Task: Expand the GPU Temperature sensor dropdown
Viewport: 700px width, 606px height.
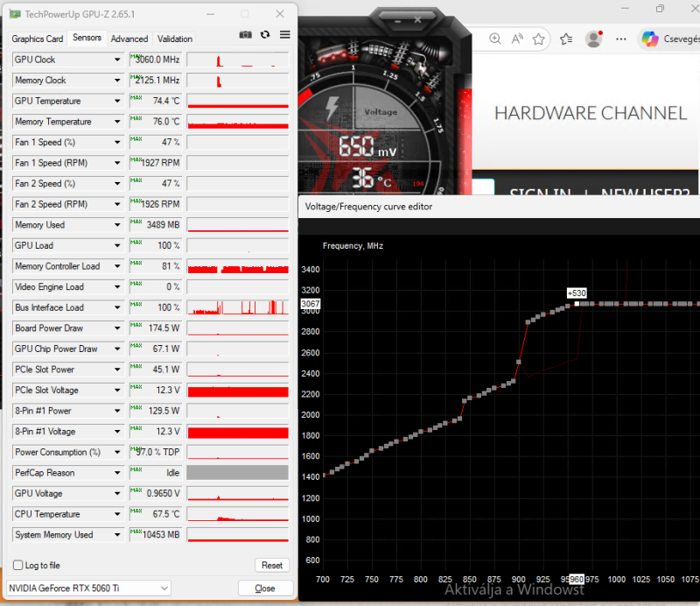Action: 117,101
